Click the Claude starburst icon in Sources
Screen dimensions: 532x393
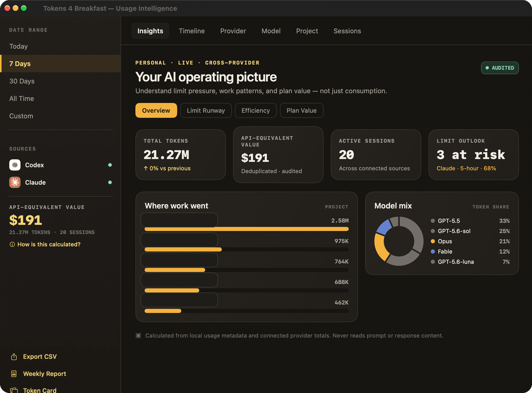(x=15, y=182)
